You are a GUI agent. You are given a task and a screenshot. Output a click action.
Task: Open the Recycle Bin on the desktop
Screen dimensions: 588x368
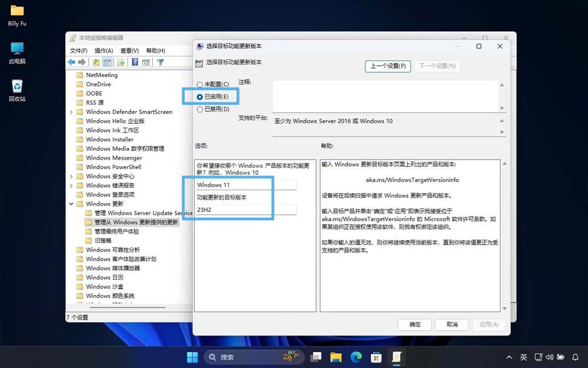[17, 87]
